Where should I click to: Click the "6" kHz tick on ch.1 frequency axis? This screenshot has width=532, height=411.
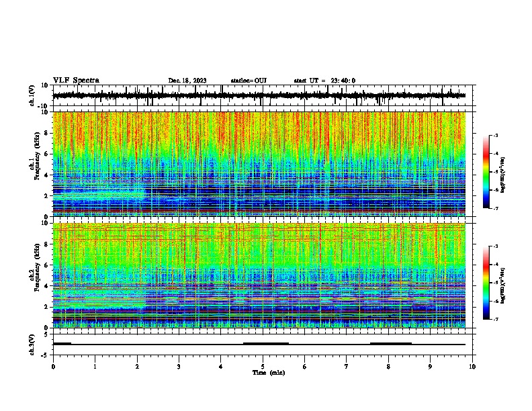click(x=47, y=154)
